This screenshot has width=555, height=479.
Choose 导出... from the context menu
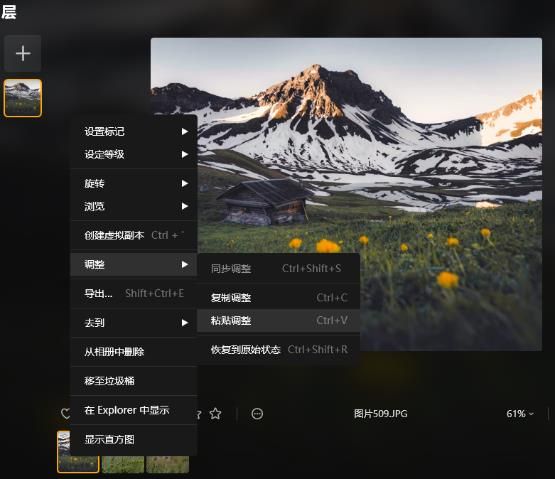pos(134,293)
